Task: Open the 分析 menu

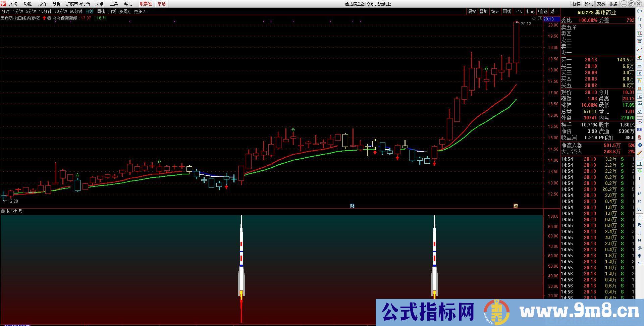Action: tap(57, 4)
